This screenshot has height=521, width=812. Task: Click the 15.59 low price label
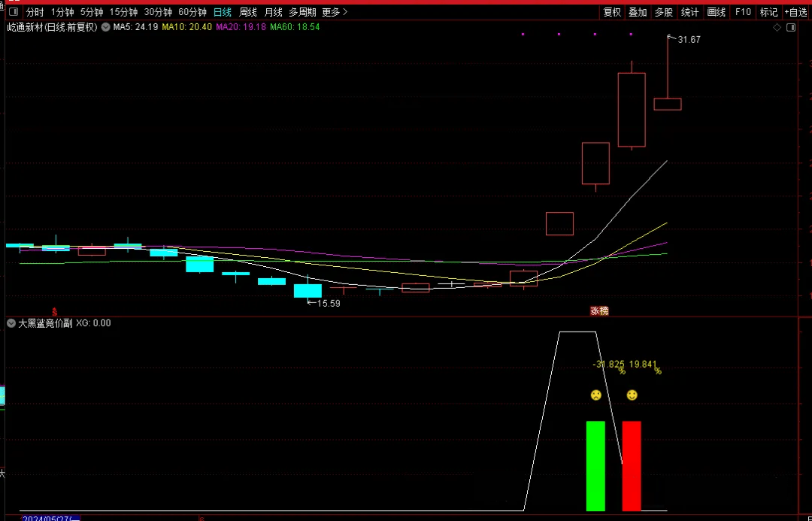(329, 304)
